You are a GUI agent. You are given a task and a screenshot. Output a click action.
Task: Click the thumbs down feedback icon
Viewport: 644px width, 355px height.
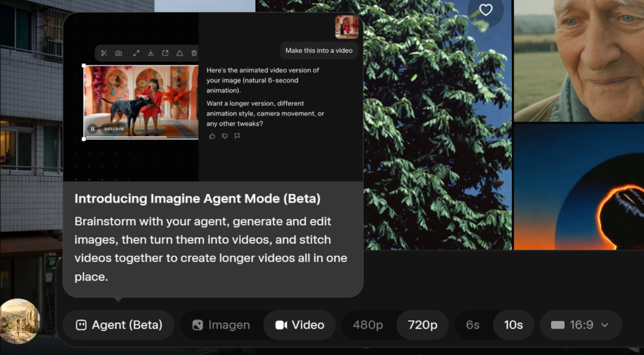point(225,136)
